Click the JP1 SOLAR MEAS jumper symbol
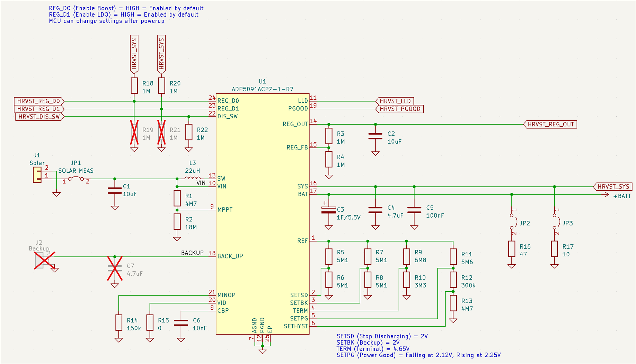The width and height of the screenshot is (636, 364). point(76,179)
